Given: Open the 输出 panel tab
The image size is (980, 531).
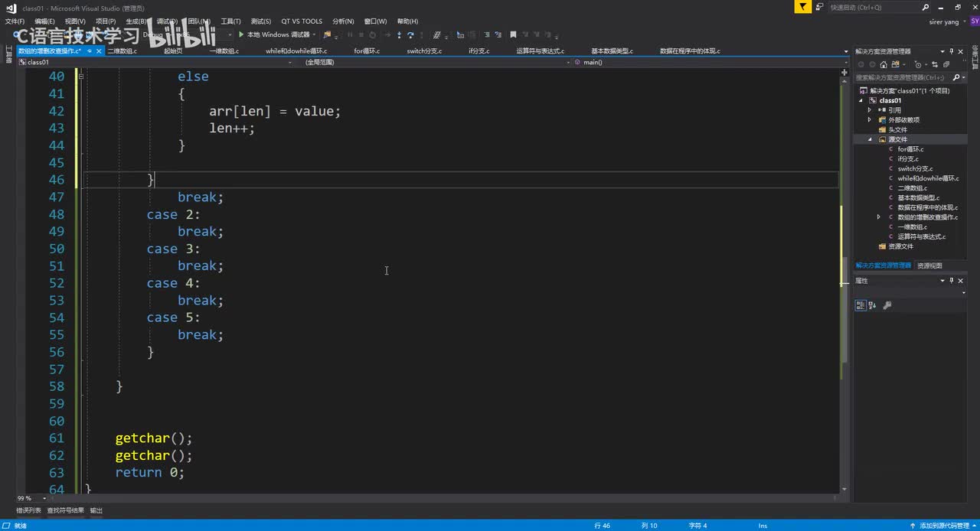Looking at the screenshot, I should (x=96, y=510).
